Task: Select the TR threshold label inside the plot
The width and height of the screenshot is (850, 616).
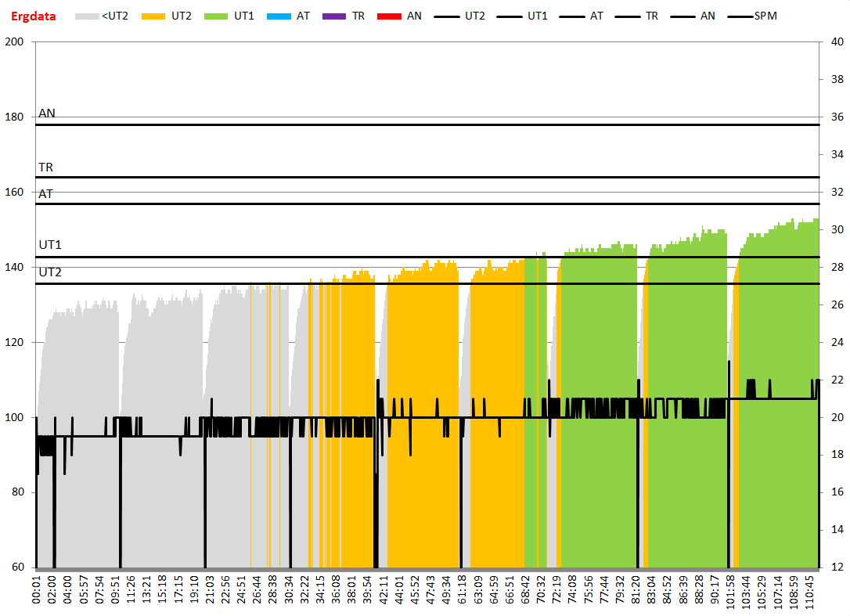Action: pos(46,168)
